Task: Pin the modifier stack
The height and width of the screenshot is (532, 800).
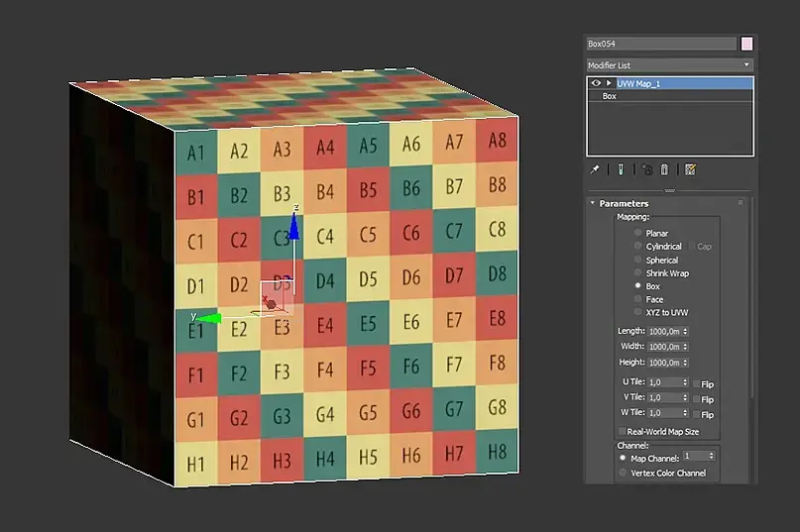Action: 595,169
